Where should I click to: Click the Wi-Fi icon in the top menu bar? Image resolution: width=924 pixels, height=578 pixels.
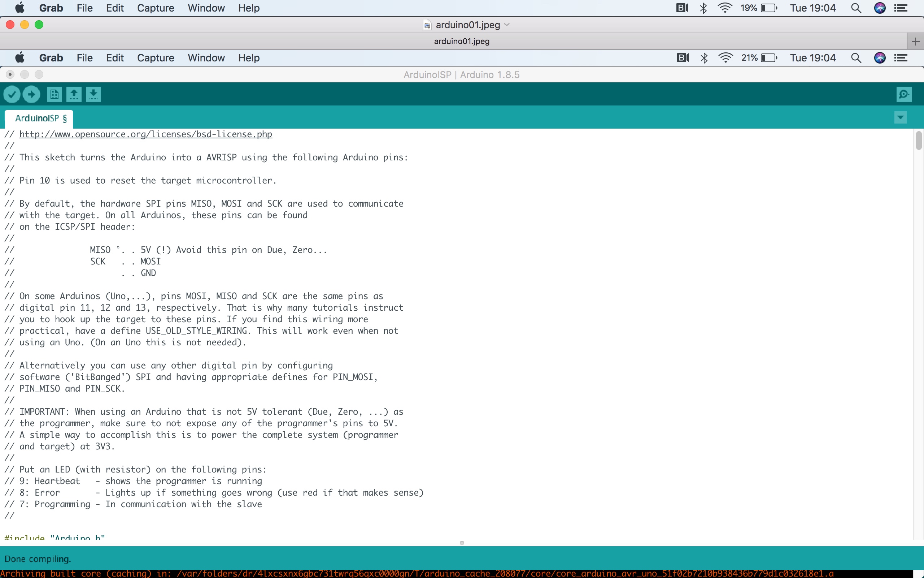pyautogui.click(x=725, y=8)
